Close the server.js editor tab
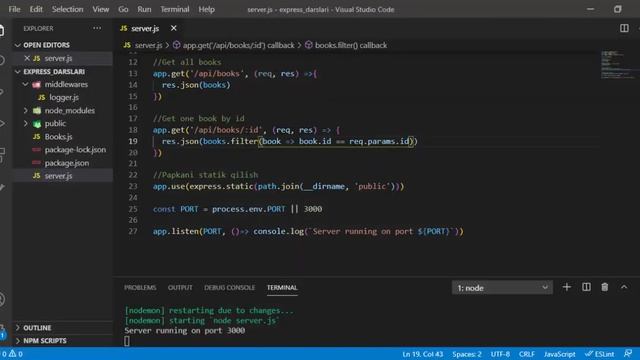 coord(173,28)
